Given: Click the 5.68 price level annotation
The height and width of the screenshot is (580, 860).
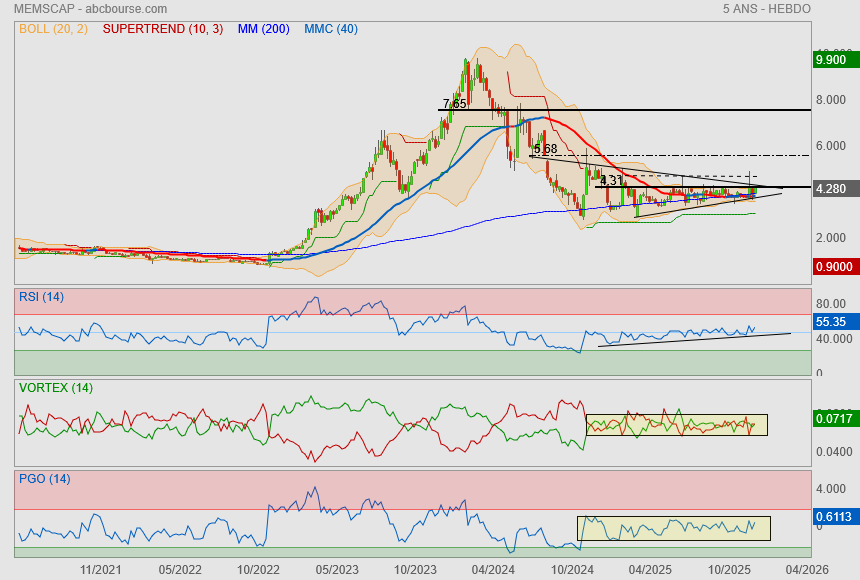Looking at the screenshot, I should 545,149.
